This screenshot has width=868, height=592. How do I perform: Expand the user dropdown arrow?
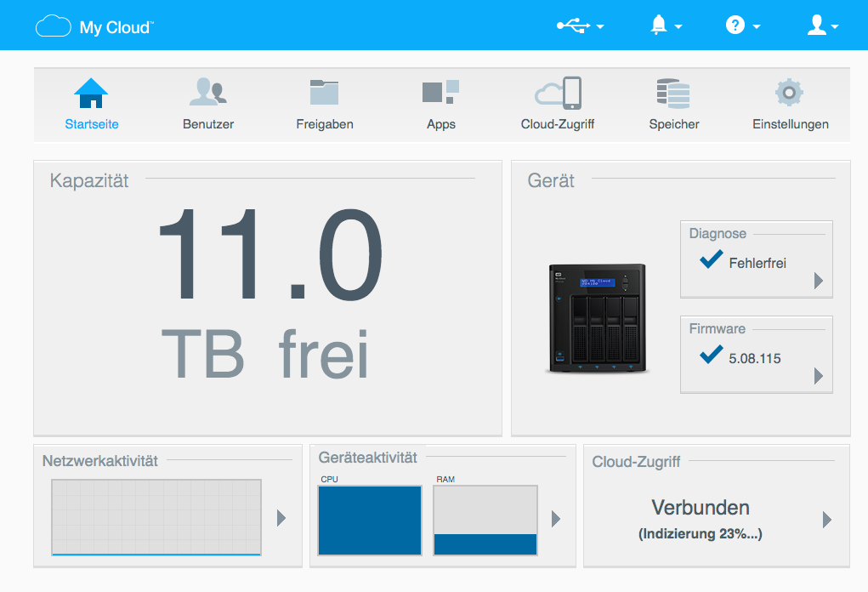(835, 26)
